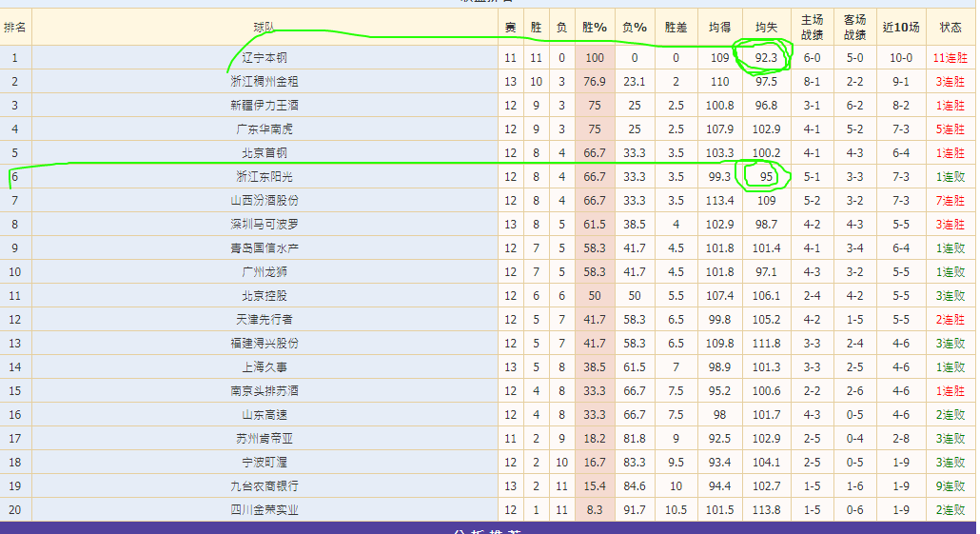Click the 113.4 value in 山西汾酒股份 row
The height and width of the screenshot is (534, 980).
click(x=719, y=200)
